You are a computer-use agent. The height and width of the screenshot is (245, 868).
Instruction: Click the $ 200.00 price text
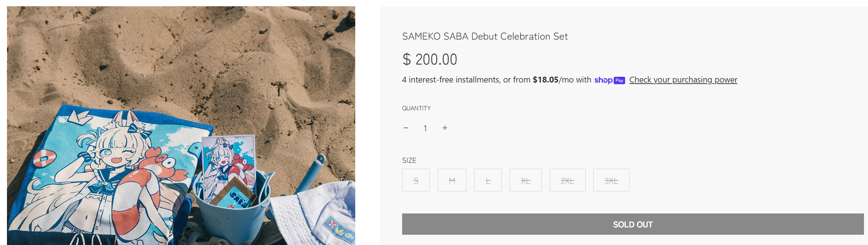430,59
